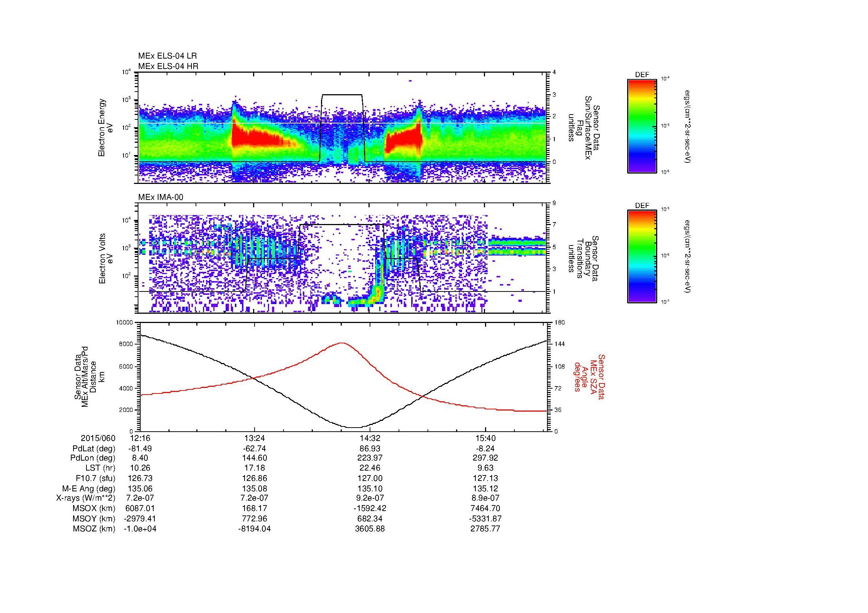Click the 'MEx ELS-04 LR' plot title
Screen dimensions: 868x613
pyautogui.click(x=167, y=56)
